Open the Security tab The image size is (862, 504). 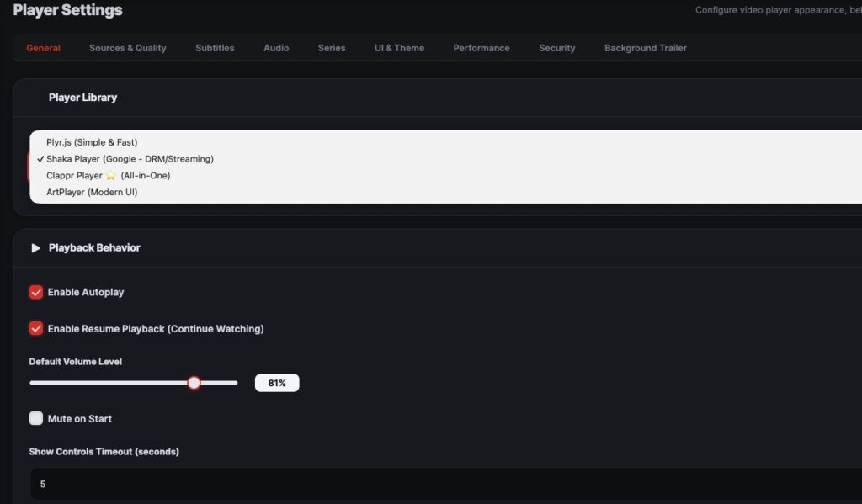click(557, 48)
